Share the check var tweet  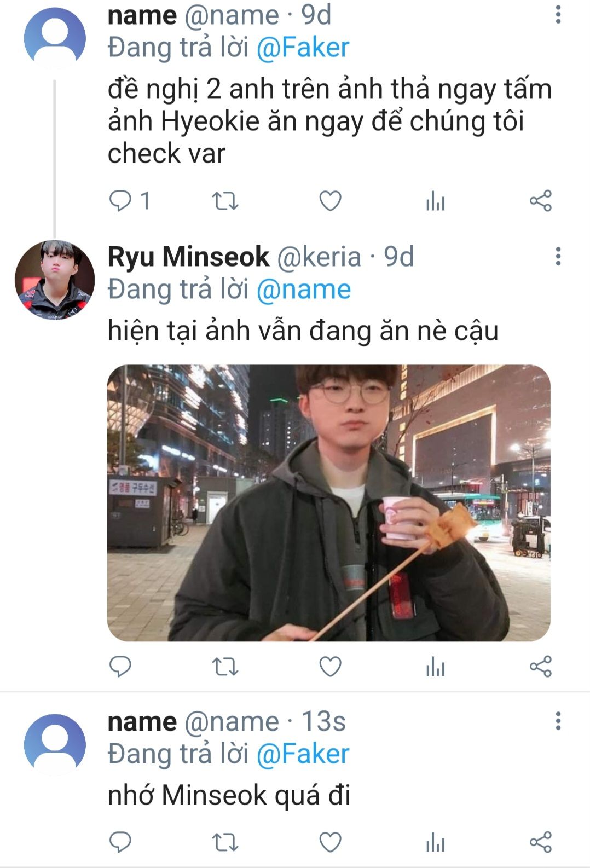541,201
